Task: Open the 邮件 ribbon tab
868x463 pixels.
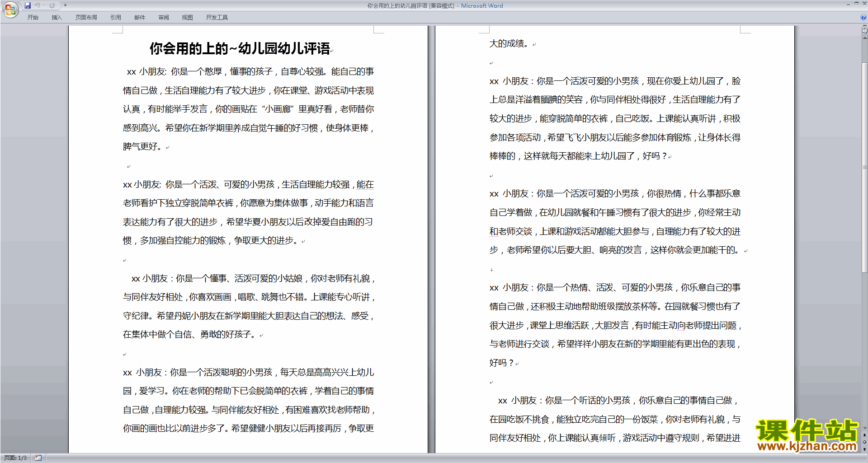Action: coord(140,17)
